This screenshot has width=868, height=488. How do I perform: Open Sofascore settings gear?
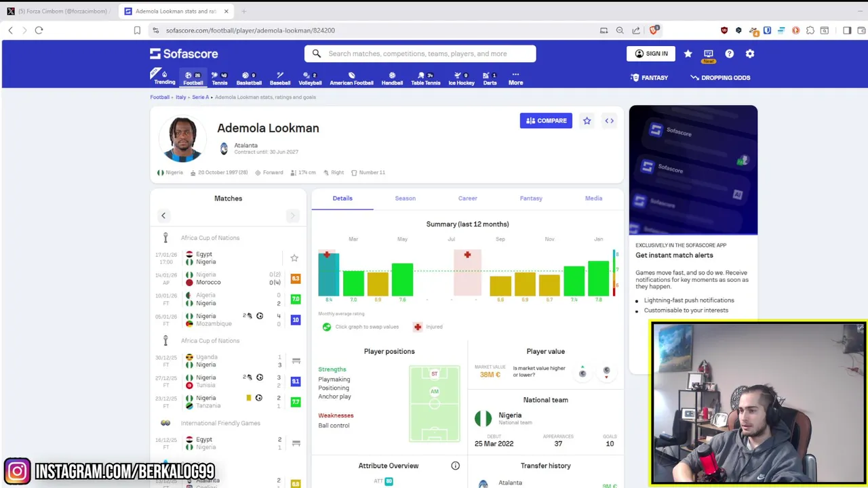coord(749,54)
